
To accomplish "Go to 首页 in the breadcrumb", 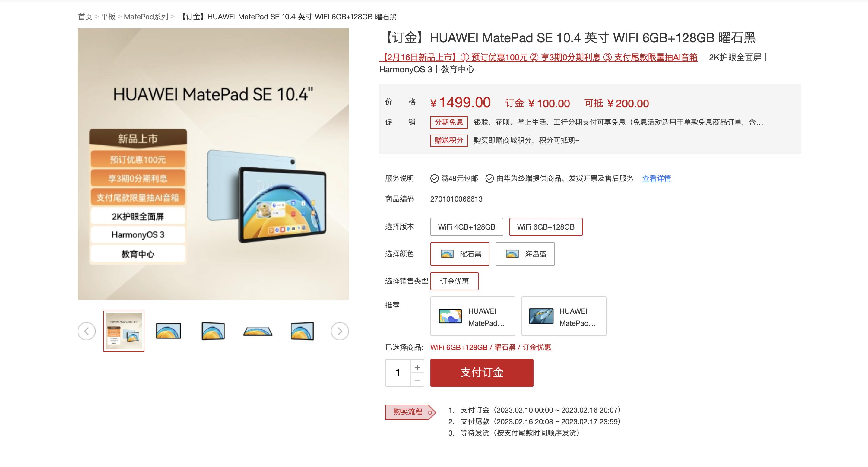I will pos(85,17).
